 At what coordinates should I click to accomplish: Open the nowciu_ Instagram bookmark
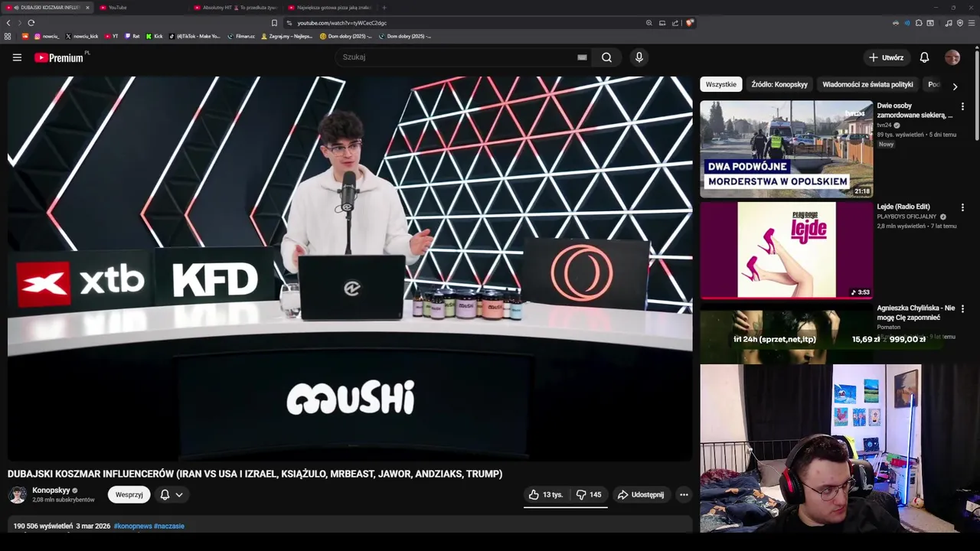[47, 36]
